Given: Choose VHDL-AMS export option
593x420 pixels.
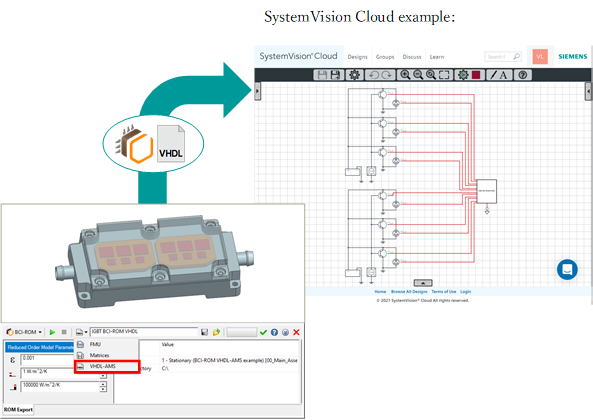Looking at the screenshot, I should tap(107, 367).
